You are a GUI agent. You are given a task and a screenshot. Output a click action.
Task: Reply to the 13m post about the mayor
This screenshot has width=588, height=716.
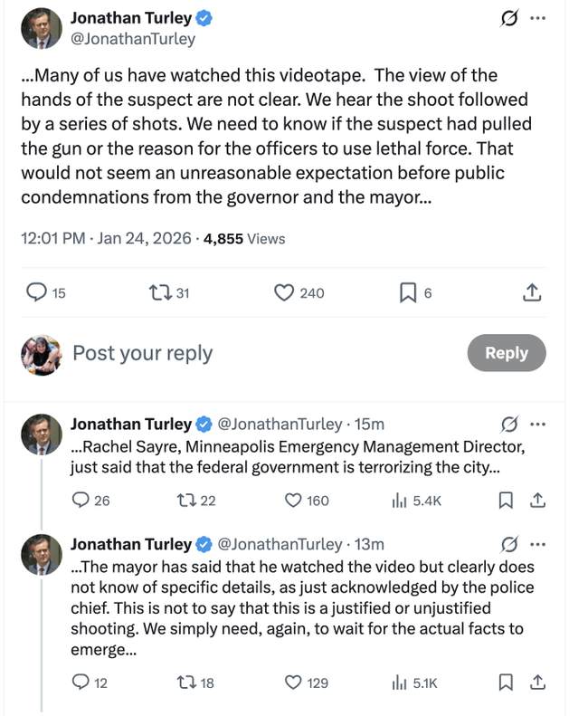point(80,683)
